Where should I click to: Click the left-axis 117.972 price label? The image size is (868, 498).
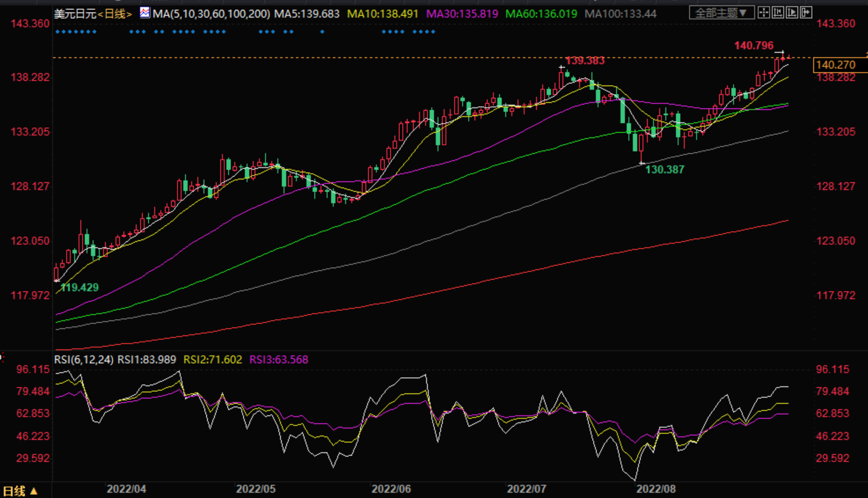pos(30,296)
